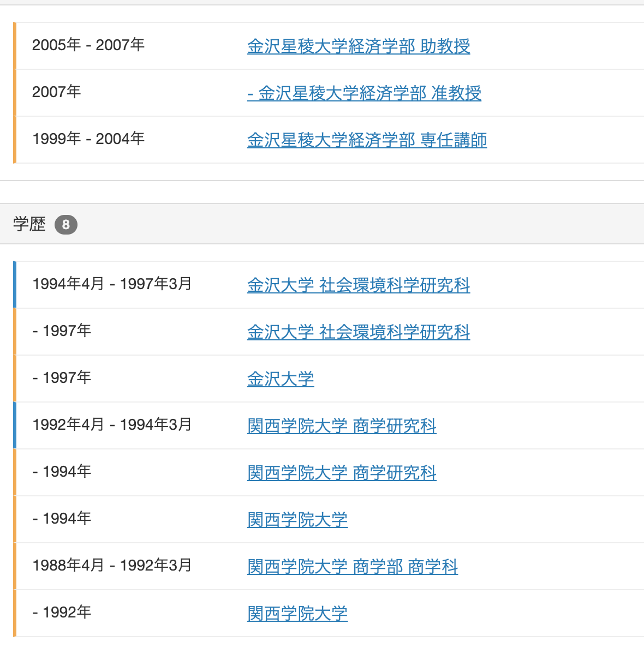Viewport: 644px width, 648px height.
Task: Click the date text 2005年 - 2007年
Action: [88, 45]
